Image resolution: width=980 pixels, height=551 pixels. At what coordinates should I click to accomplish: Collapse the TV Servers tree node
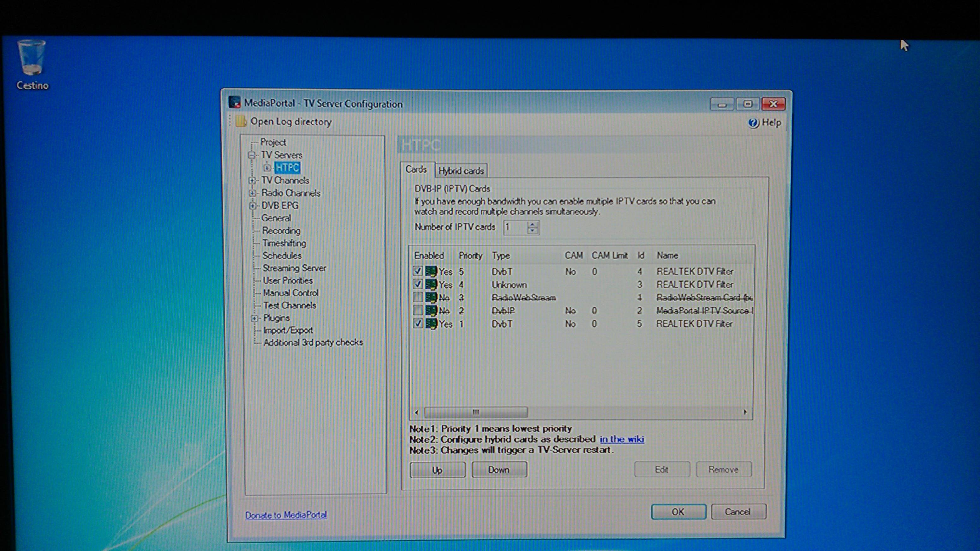pyautogui.click(x=251, y=155)
